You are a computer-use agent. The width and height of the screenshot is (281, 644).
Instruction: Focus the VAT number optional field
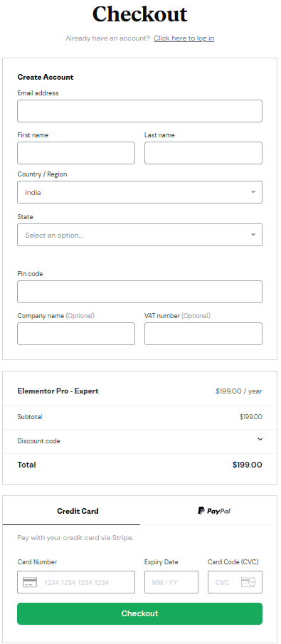pos(203,334)
